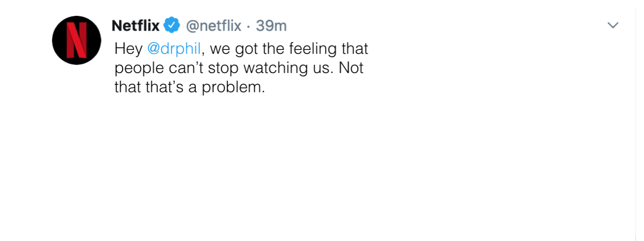Click the word "Hey" in the tweet
Screen dimensions: 644x241
pyautogui.click(x=128, y=49)
